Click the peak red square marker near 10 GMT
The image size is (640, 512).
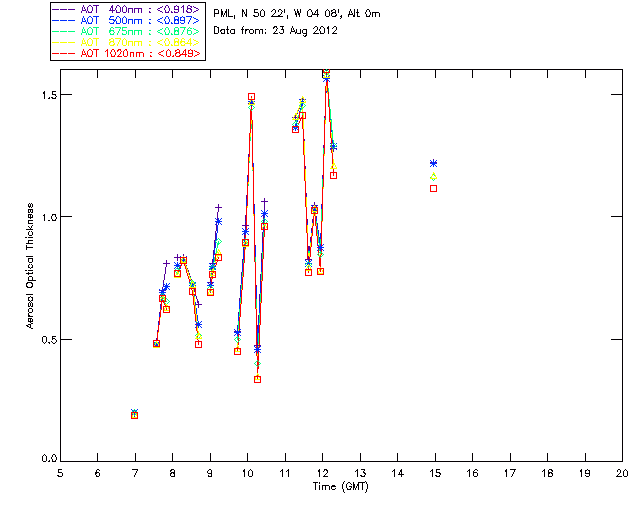point(251,97)
